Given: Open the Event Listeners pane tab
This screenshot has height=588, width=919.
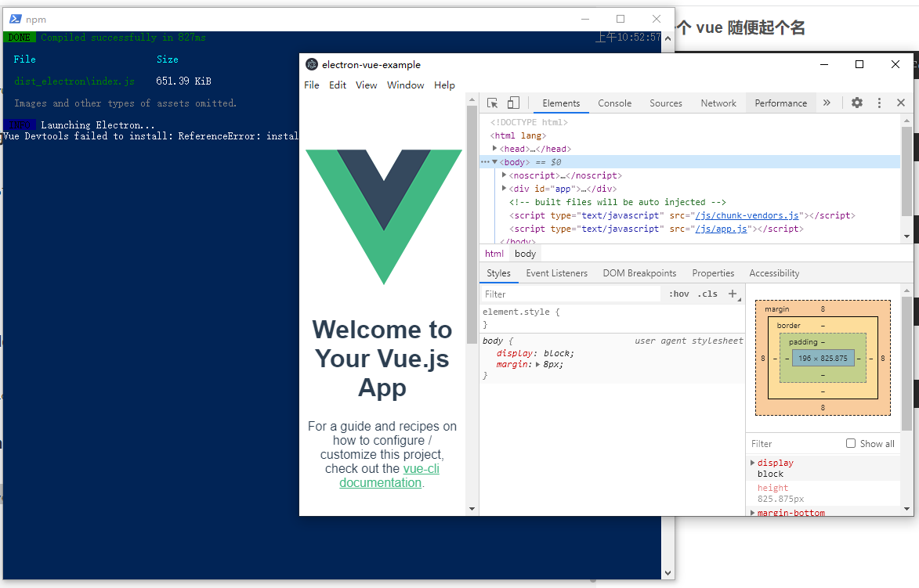Looking at the screenshot, I should (557, 273).
